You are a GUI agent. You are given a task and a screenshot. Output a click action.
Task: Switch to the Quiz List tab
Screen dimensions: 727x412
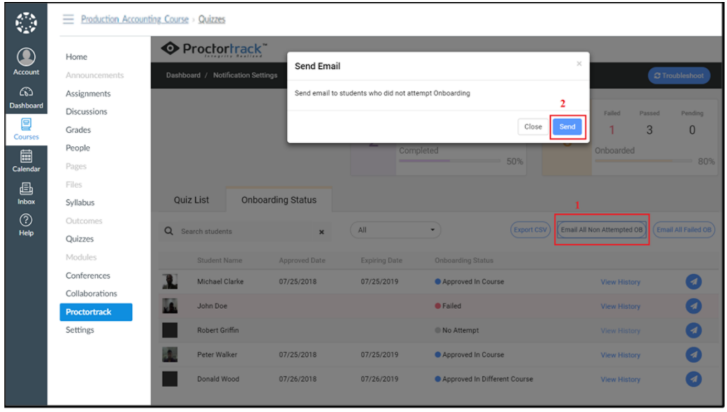pos(191,200)
